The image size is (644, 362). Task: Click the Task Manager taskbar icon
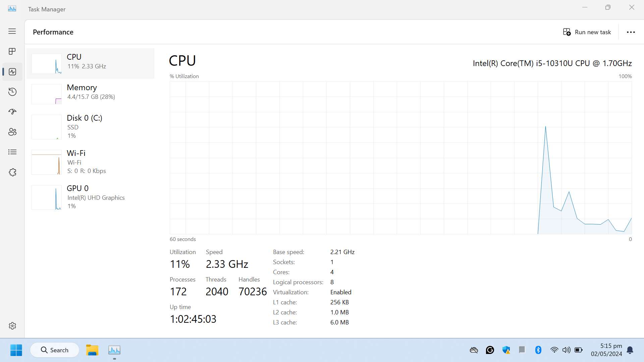pos(114,350)
